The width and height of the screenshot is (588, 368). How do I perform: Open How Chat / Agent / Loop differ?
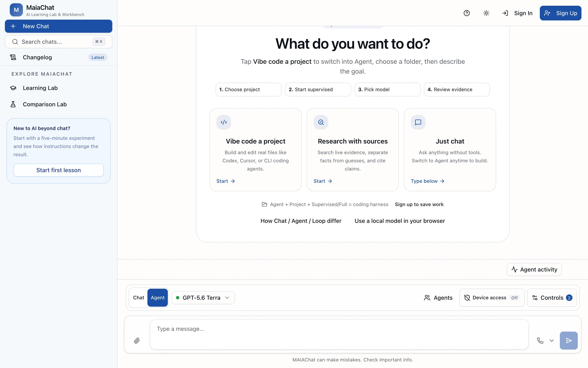click(x=301, y=221)
